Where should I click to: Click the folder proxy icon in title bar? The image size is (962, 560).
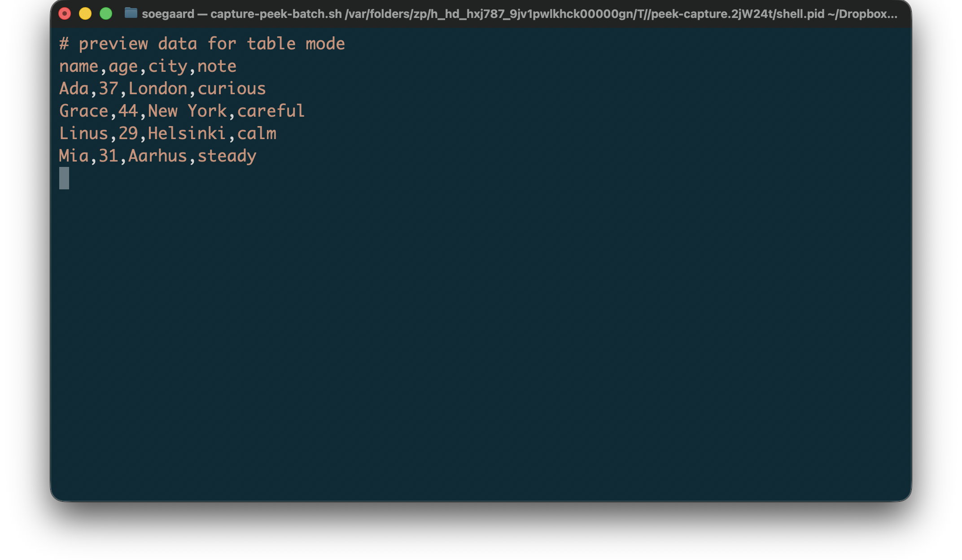point(131,13)
